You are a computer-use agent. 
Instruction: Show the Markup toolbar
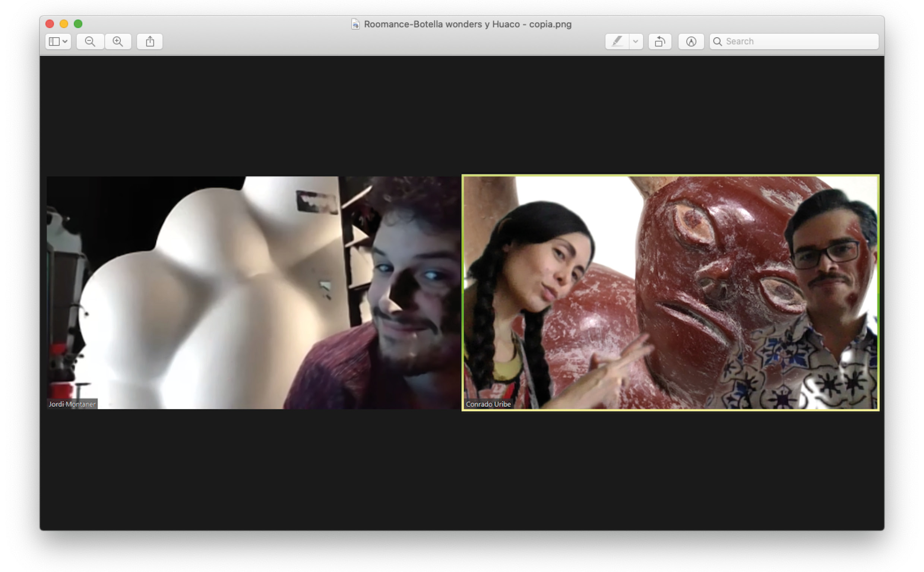coord(691,41)
